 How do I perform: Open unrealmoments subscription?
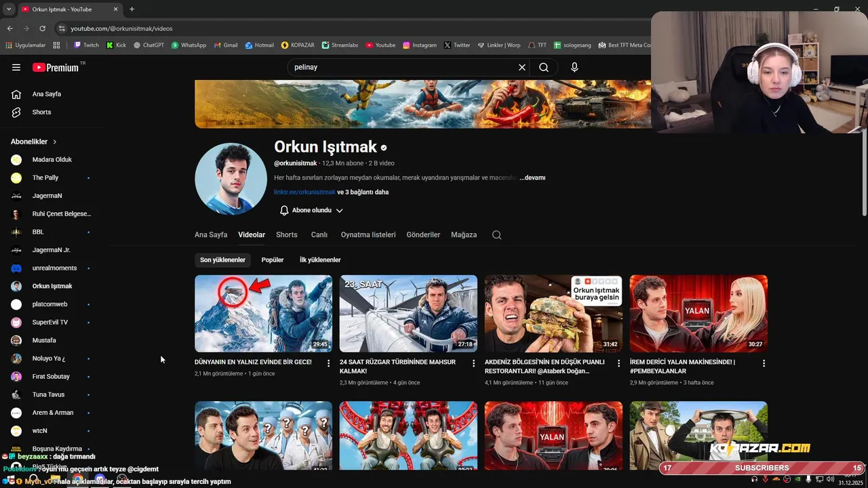[x=54, y=268]
